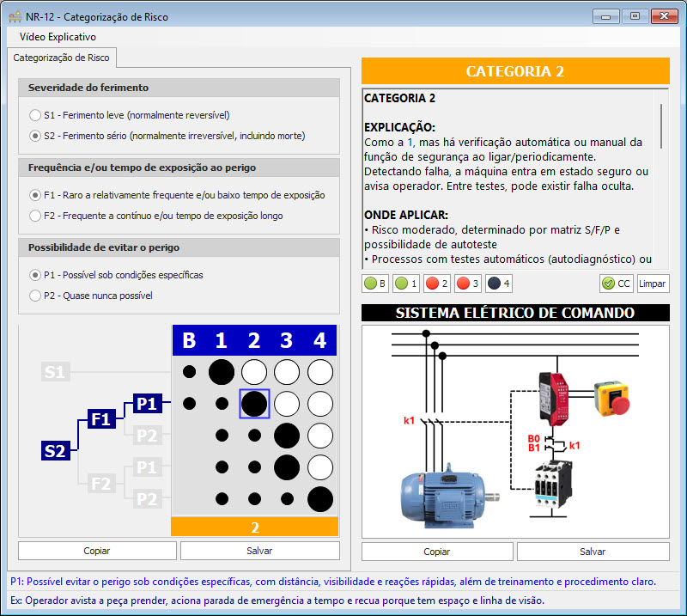
Task: Click the explanation text scrollbar
Action: pos(661,126)
